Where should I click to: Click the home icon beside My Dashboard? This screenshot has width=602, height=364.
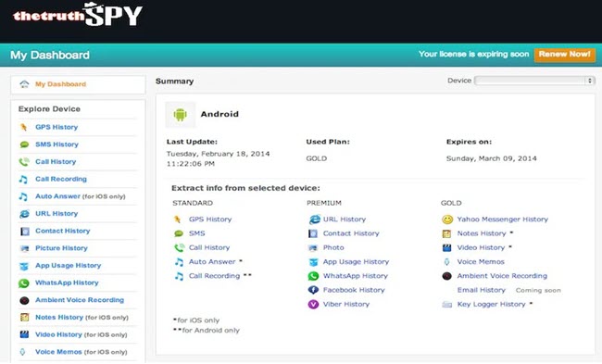24,84
